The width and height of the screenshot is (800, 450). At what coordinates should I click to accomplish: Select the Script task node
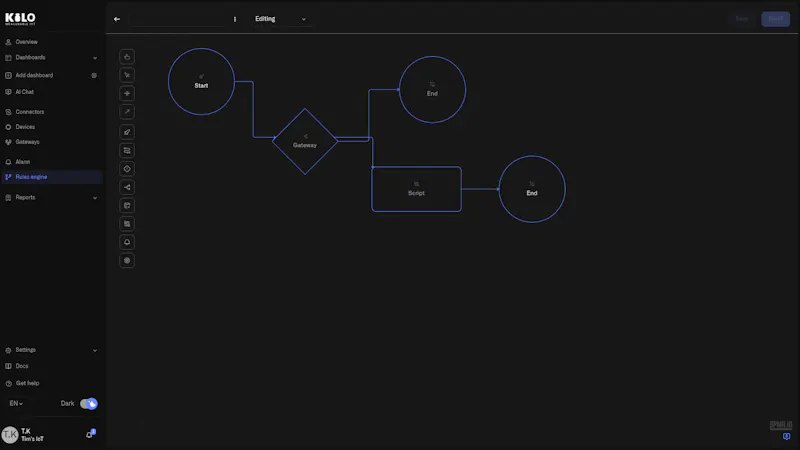tap(416, 189)
